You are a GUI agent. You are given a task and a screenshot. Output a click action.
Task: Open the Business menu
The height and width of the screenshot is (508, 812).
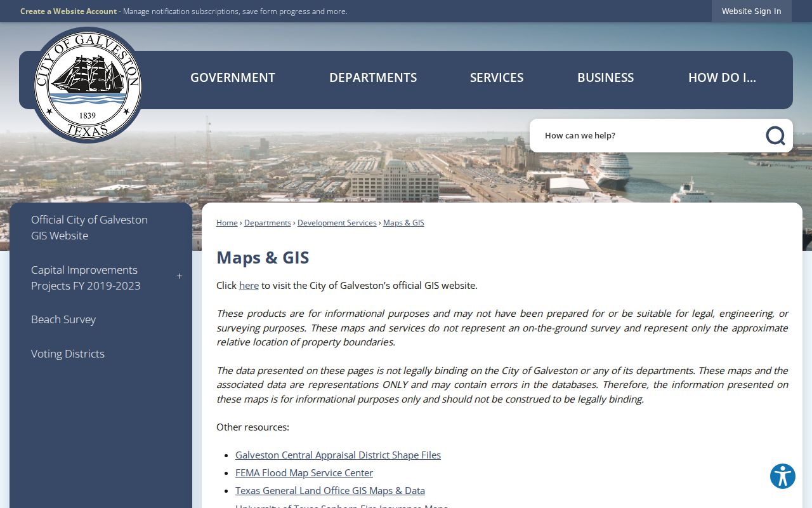(x=605, y=77)
